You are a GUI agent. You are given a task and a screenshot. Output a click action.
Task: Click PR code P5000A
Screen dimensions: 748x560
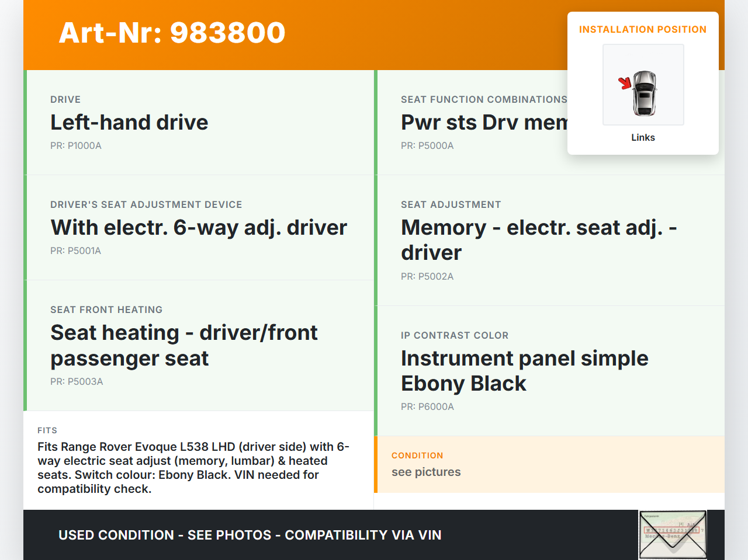point(427,146)
